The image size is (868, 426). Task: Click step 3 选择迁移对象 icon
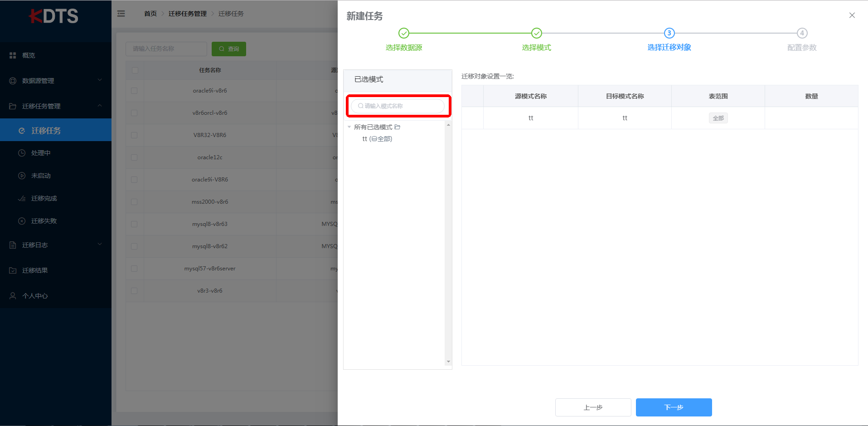669,33
